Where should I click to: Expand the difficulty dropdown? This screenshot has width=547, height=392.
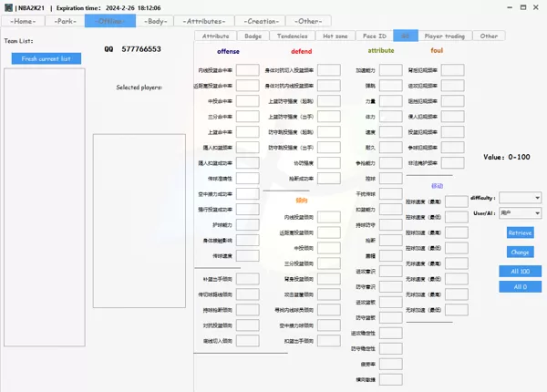point(521,198)
